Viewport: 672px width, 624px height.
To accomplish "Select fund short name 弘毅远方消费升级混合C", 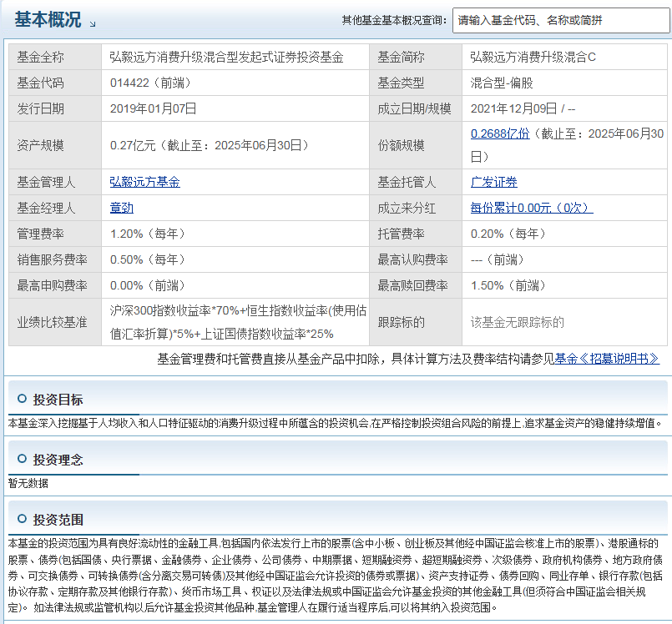I will coord(533,57).
